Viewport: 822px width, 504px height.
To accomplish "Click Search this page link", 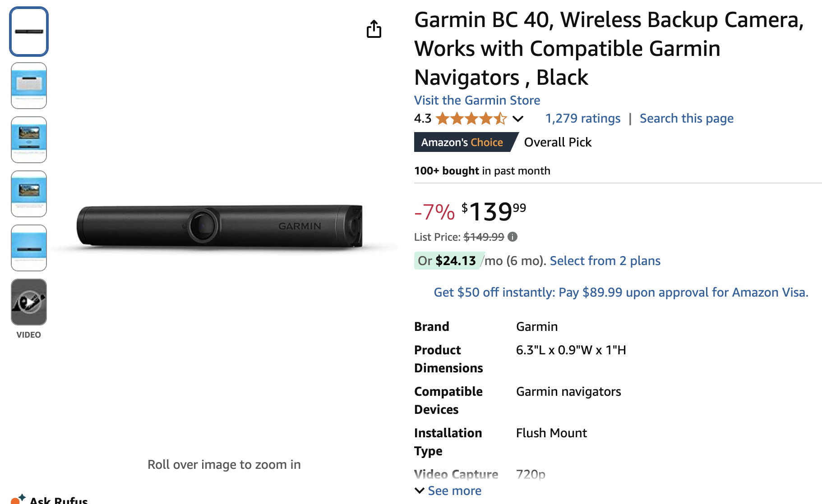I will [x=686, y=119].
